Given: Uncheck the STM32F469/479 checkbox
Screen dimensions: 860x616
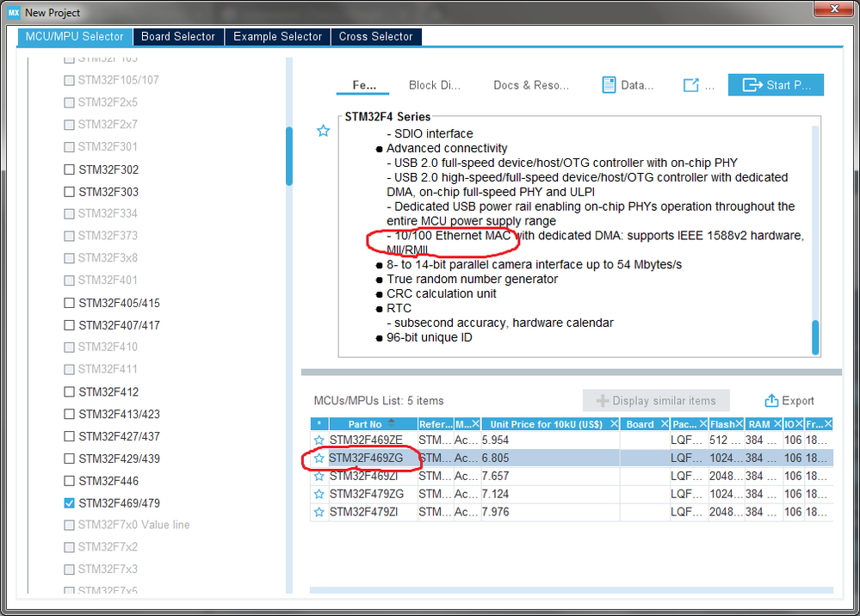Looking at the screenshot, I should coord(69,503).
